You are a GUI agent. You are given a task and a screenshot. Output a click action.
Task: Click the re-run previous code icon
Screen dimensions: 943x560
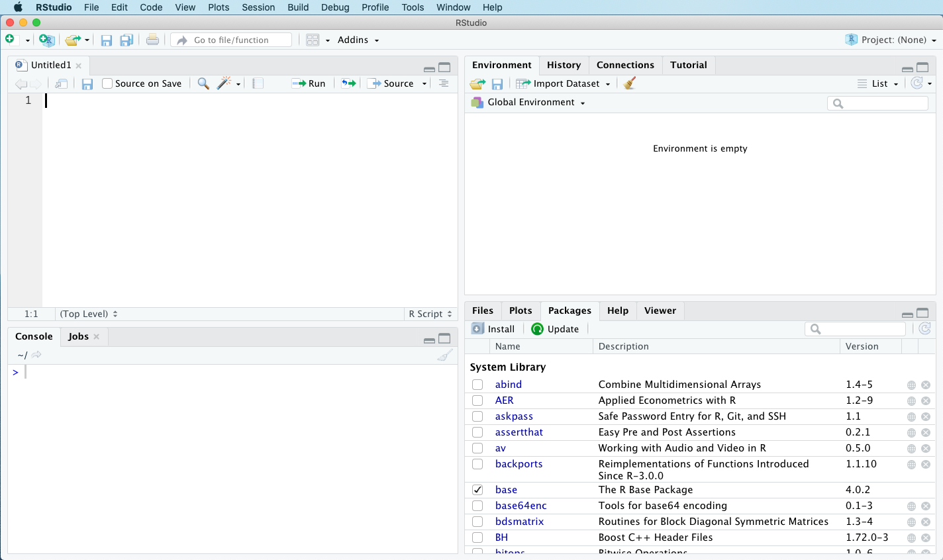[348, 83]
